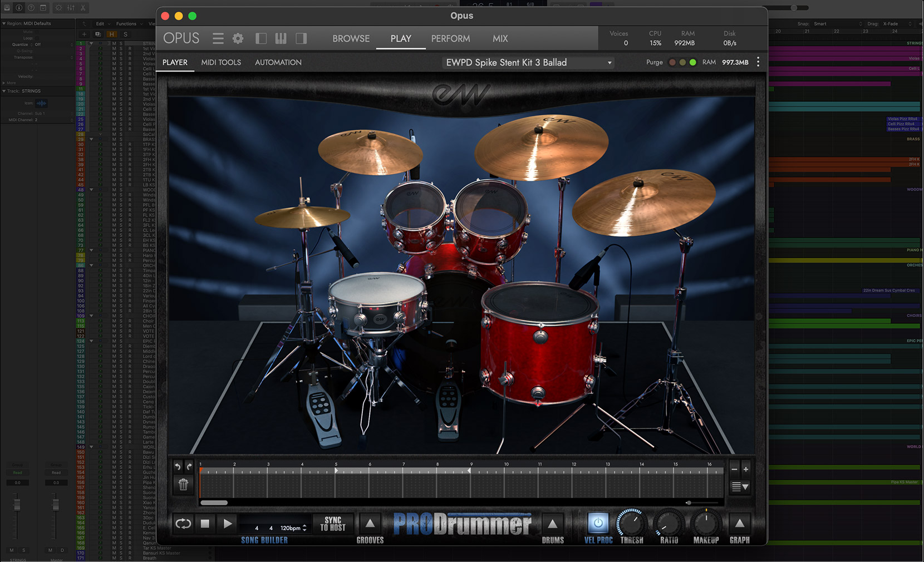Click the yellow Purge indicator
Image resolution: width=924 pixels, height=562 pixels.
682,62
